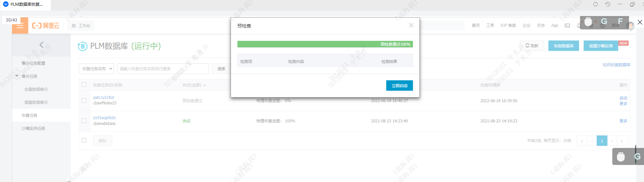This screenshot has height=182, width=644.
Task: Open 备份任务配置 in the sidebar
Action: click(x=33, y=63)
